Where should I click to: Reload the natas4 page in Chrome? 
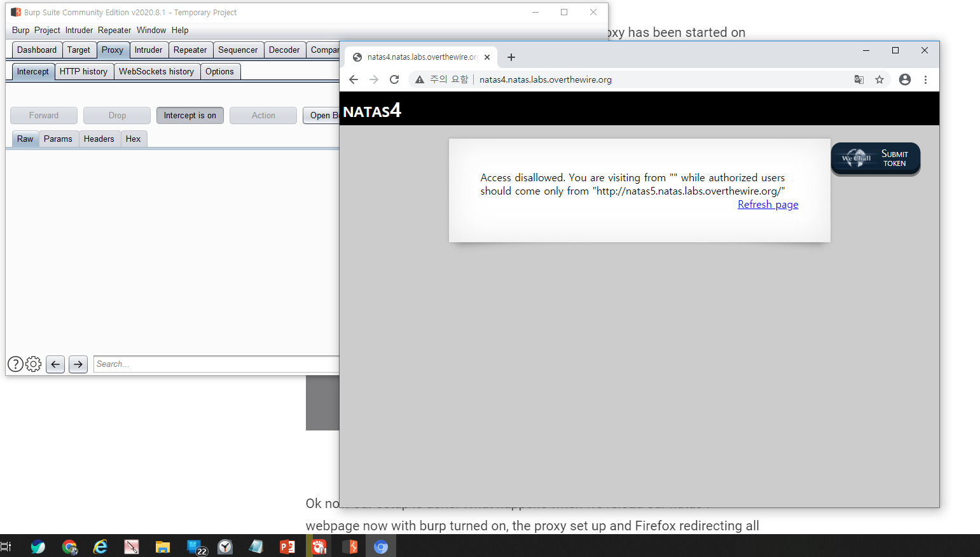(394, 79)
